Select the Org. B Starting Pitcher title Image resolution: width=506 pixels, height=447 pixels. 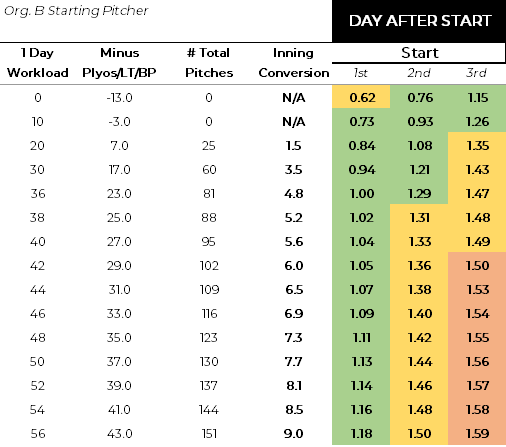pyautogui.click(x=76, y=11)
